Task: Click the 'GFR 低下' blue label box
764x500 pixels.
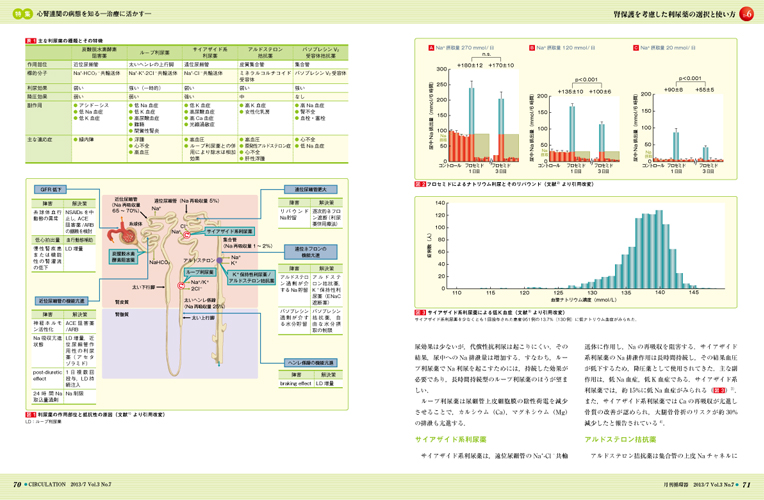Action: (50, 189)
